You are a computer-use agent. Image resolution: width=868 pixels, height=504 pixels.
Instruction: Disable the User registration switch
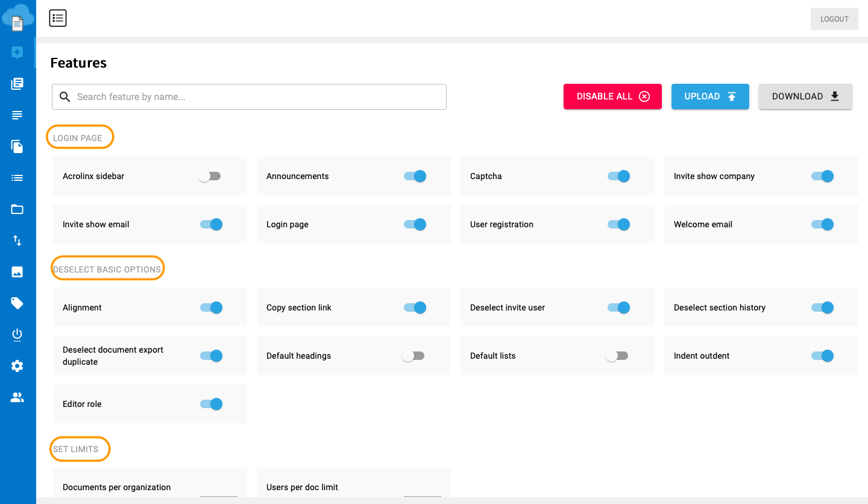(618, 224)
